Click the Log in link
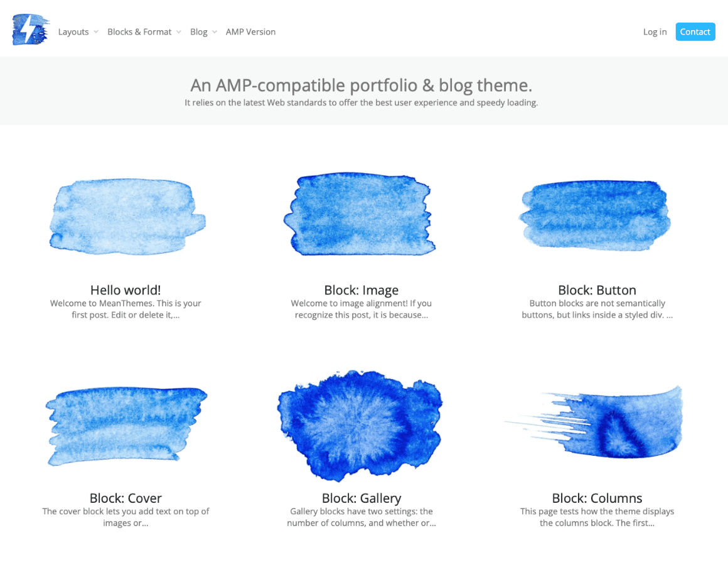This screenshot has height=565, width=728. click(655, 32)
